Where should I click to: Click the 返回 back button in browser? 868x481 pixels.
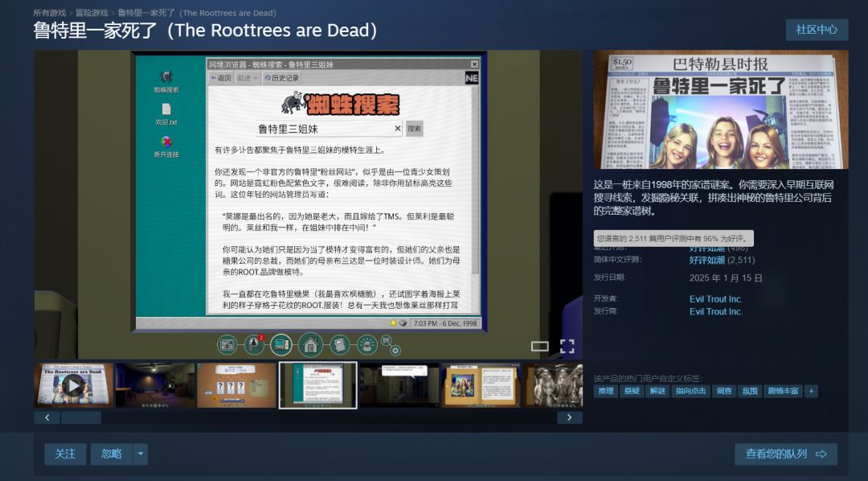click(x=221, y=78)
